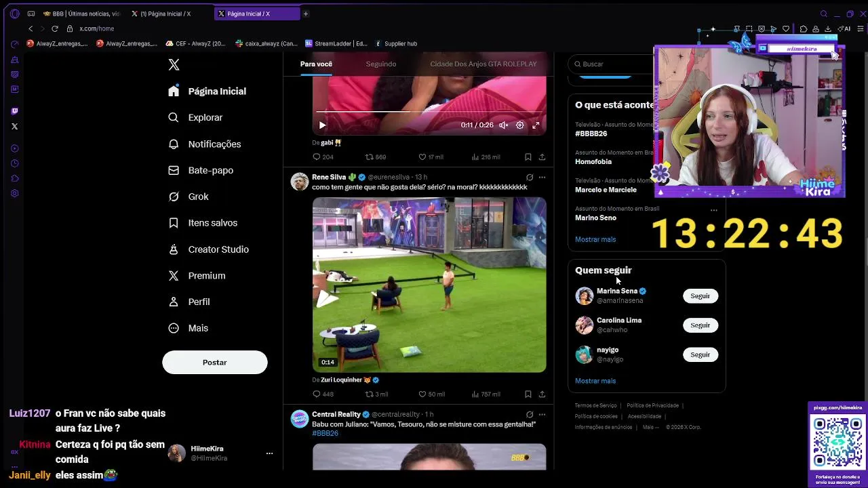Open Grok from the sidebar
This screenshot has width=868, height=488.
pos(189,197)
